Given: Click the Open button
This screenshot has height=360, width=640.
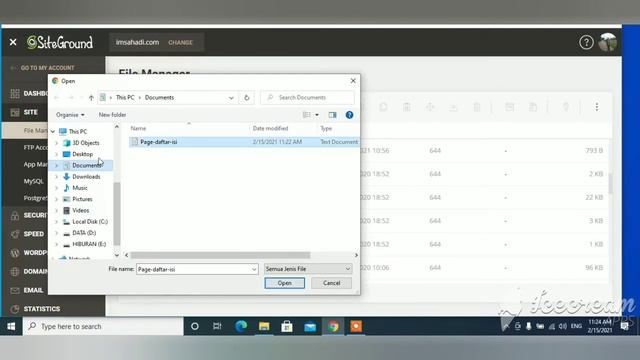Looking at the screenshot, I should tap(284, 283).
